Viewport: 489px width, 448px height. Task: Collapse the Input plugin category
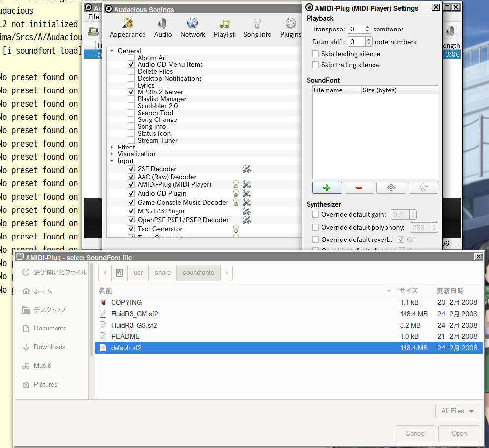(112, 161)
